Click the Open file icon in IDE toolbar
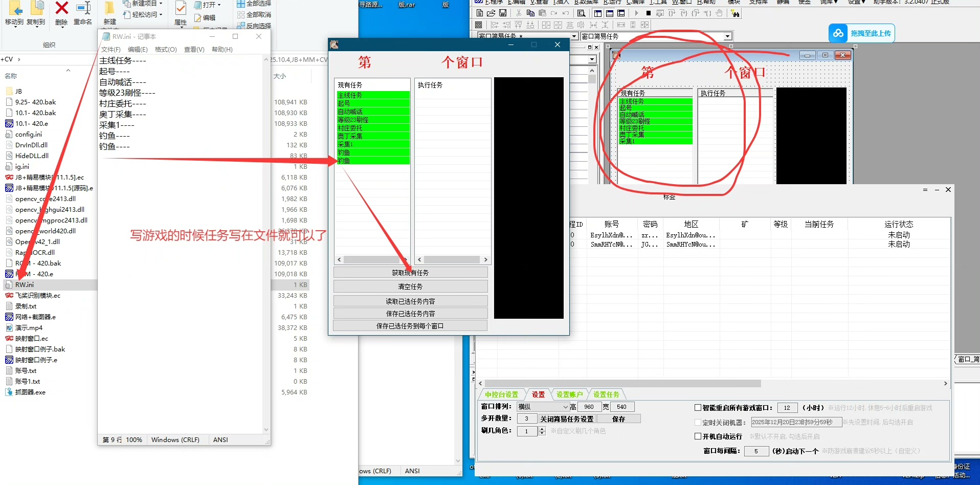Screen dimensions: 980x485 (x=491, y=13)
